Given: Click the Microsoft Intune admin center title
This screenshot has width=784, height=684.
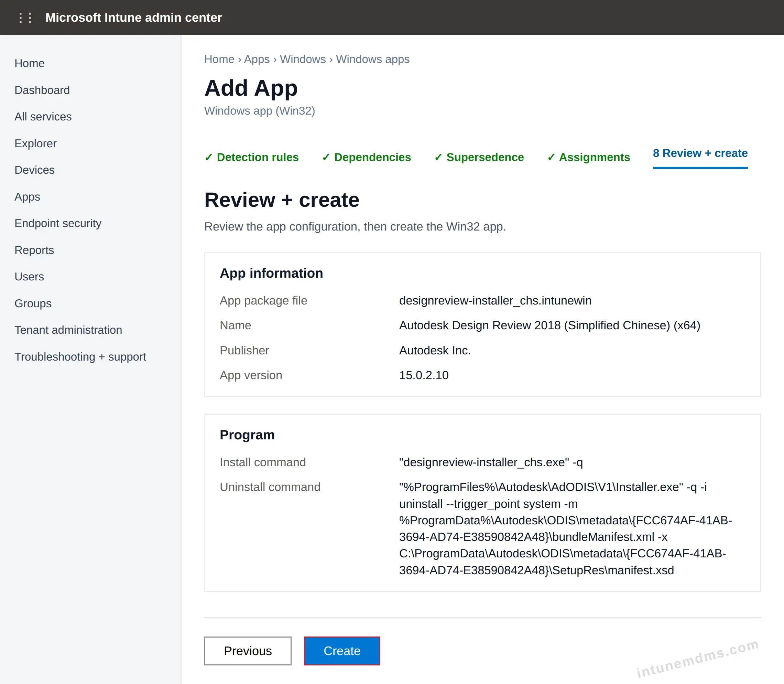Looking at the screenshot, I should coord(133,18).
